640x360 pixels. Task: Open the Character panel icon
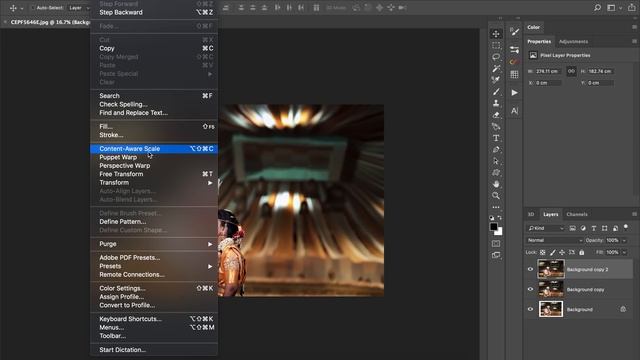(514, 111)
